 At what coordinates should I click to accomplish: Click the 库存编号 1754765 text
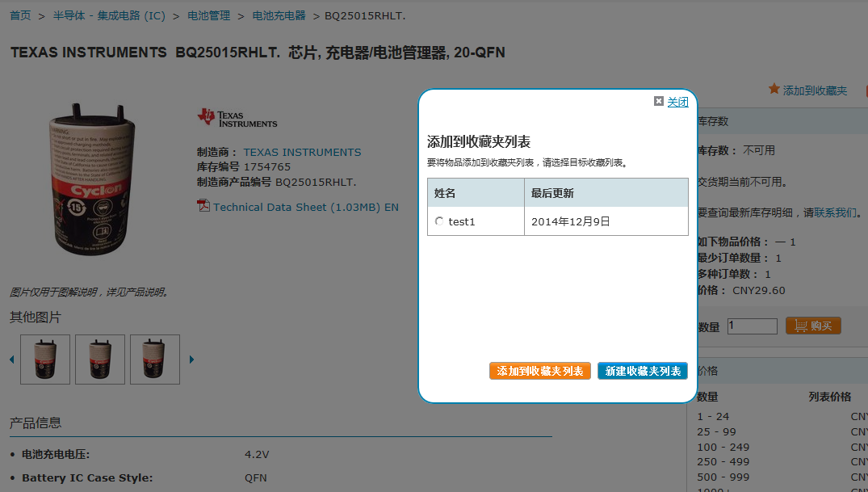click(244, 166)
